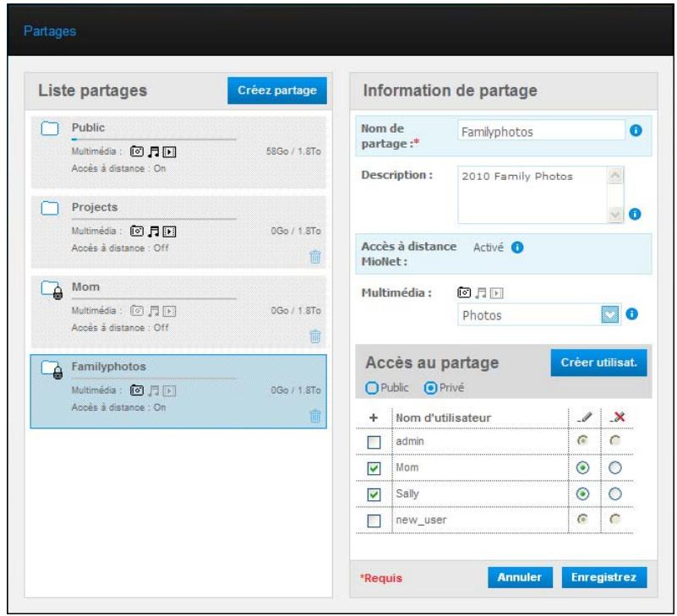Click the info icon beside Photos dropdown
This screenshot has width=677, height=616.
631,314
